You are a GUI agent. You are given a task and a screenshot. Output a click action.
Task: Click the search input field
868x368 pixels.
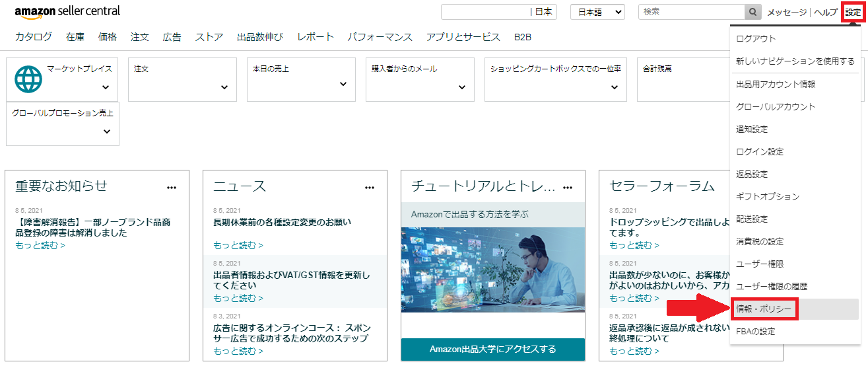pyautogui.click(x=692, y=12)
